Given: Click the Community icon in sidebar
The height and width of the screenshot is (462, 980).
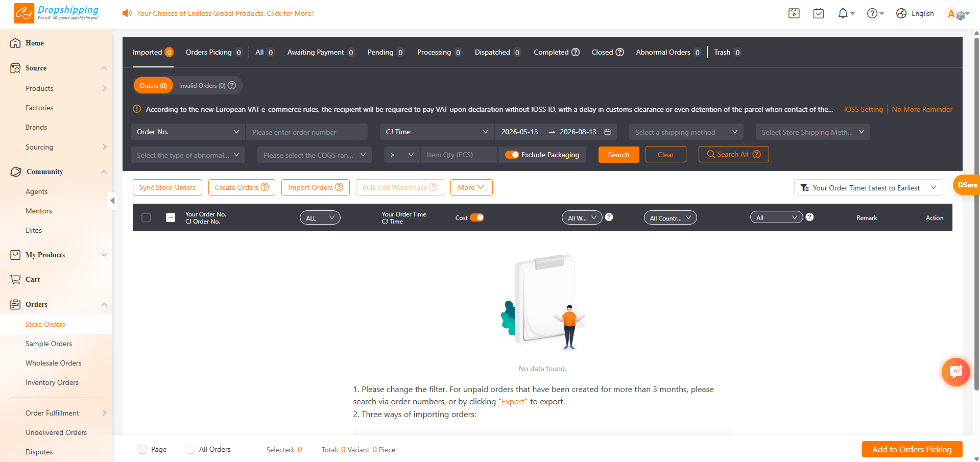Looking at the screenshot, I should click(16, 172).
